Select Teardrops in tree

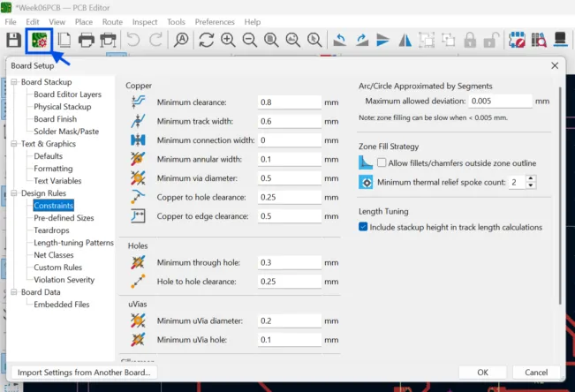coord(51,230)
